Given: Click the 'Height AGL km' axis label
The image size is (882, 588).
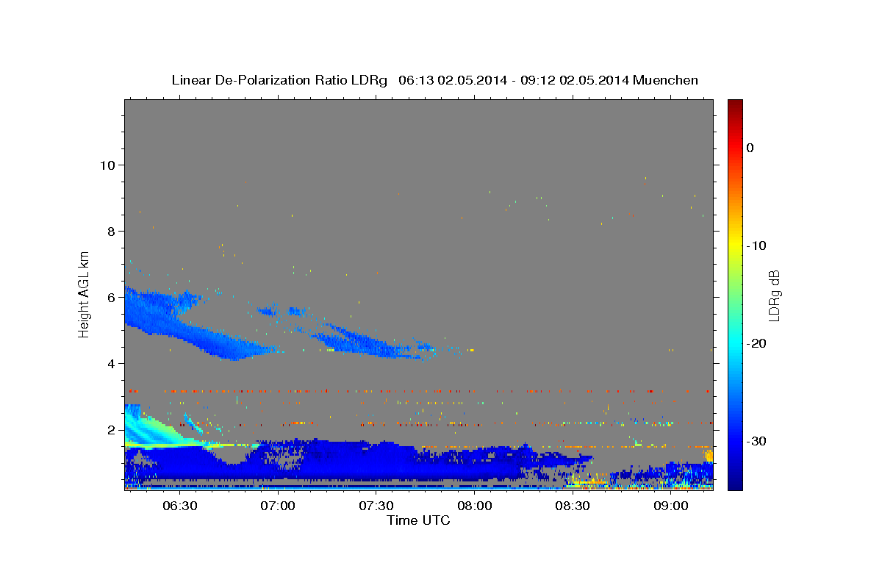Looking at the screenshot, I should tap(85, 293).
